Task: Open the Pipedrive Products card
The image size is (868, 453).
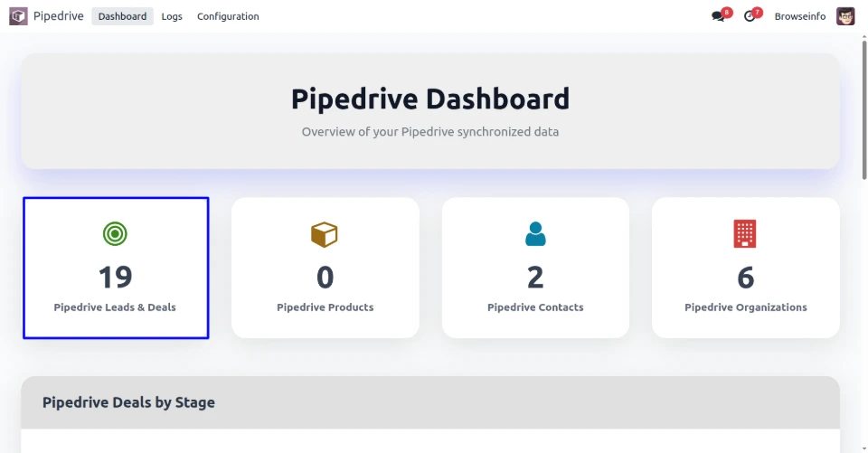Action: (x=325, y=268)
